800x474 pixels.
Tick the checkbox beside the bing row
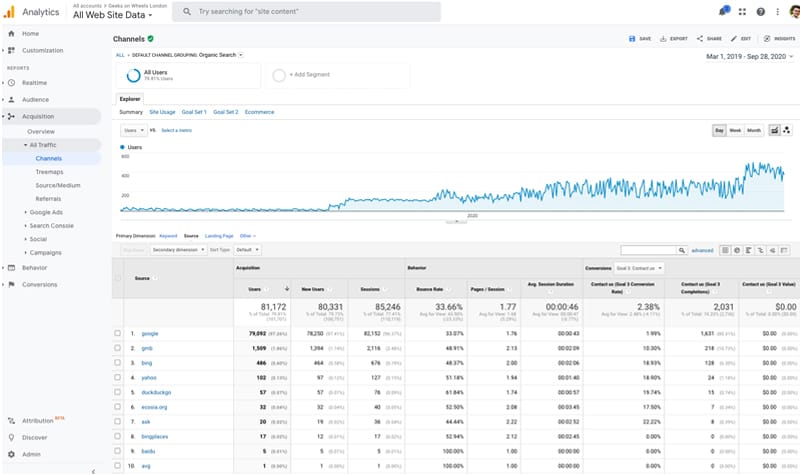118,362
